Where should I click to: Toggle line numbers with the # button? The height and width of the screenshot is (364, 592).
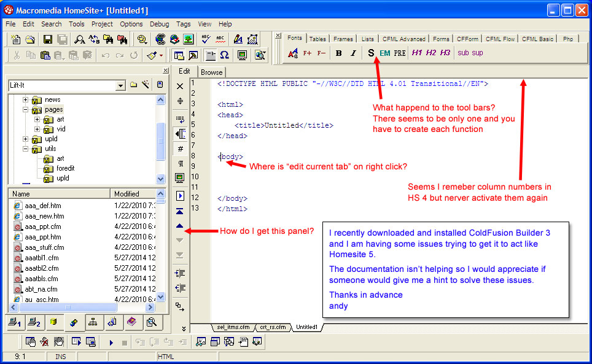point(180,149)
